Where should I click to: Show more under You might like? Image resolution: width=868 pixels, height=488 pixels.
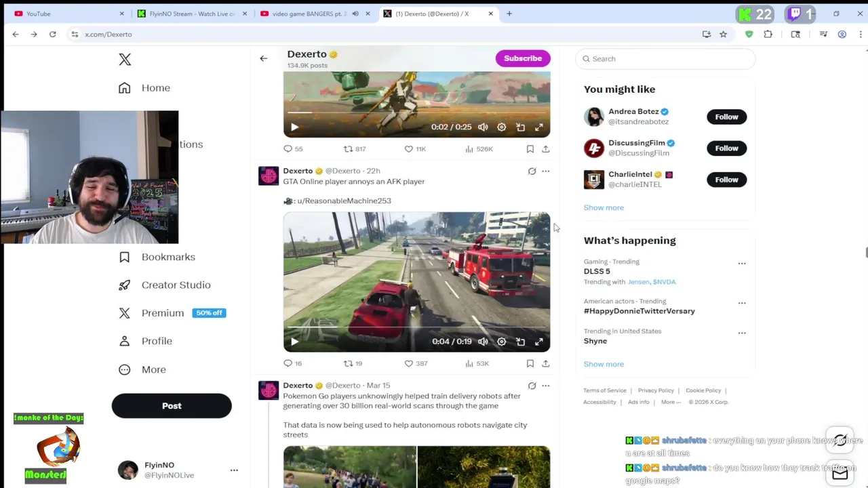click(604, 207)
